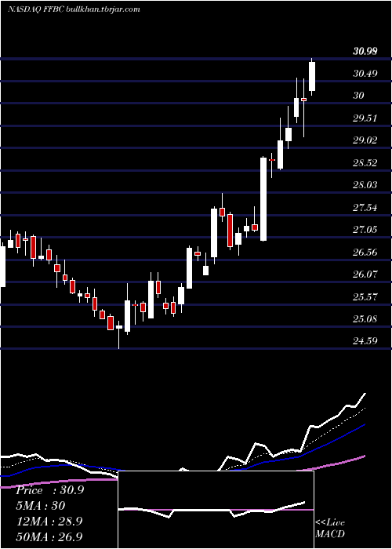Click the 30 price axis label
This screenshot has width=392, height=549.
click(358, 95)
